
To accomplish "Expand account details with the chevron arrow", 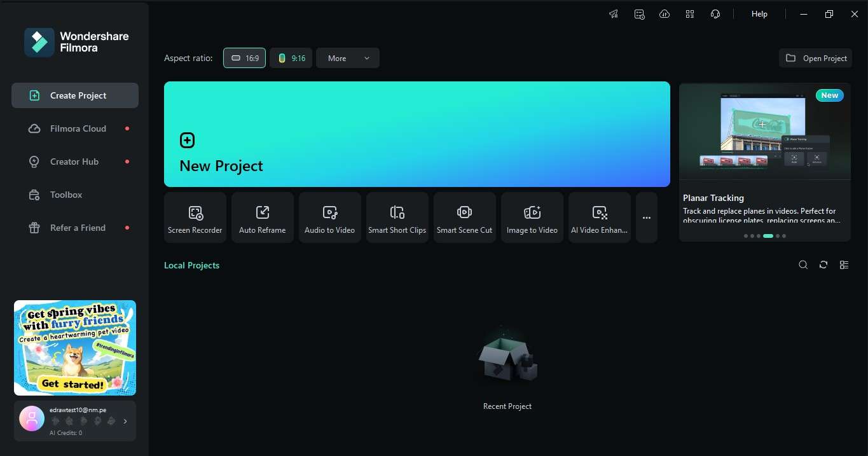I will pos(125,421).
